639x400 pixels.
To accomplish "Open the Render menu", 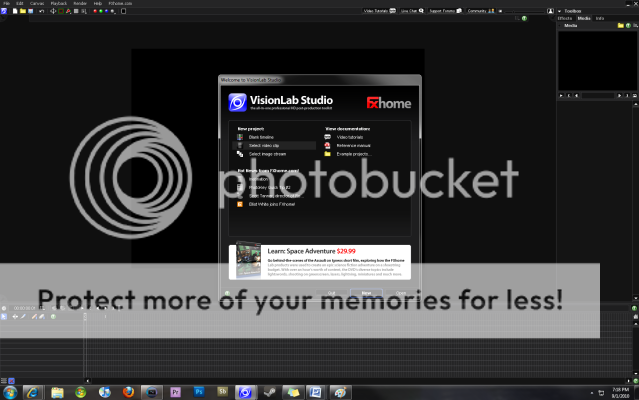I will (80, 3).
